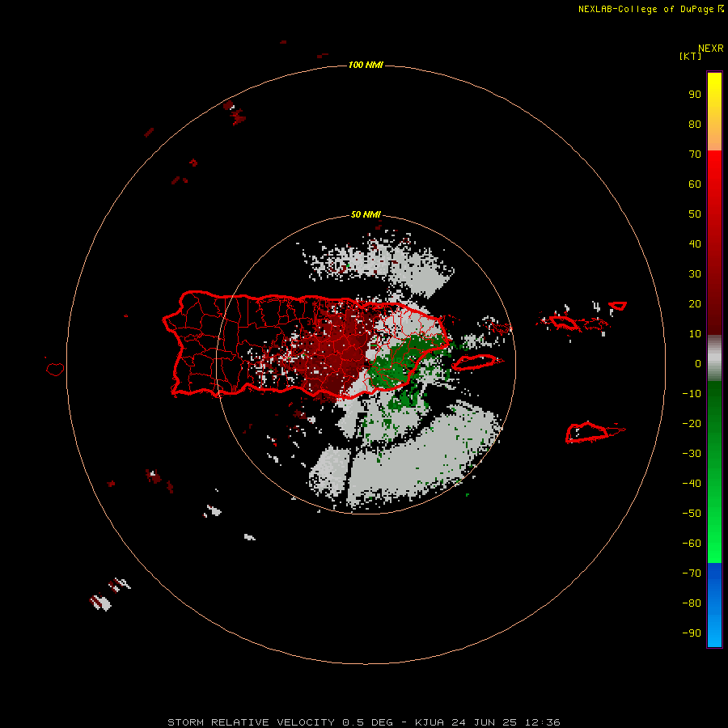728x728 pixels.
Task: Click the -50 value on the velocity scale
Action: pos(692,514)
